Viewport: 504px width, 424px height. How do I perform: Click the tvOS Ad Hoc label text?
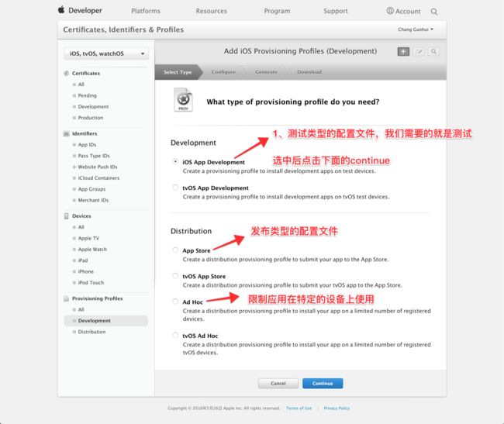tap(200, 336)
